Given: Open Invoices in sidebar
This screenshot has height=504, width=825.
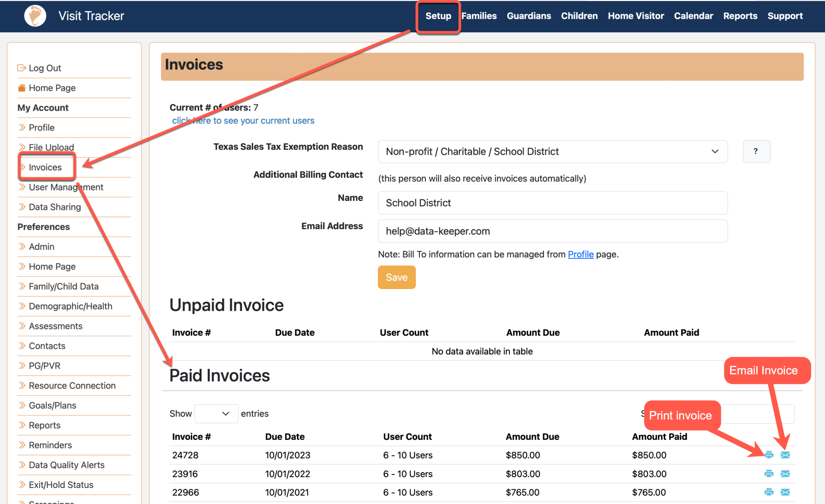Looking at the screenshot, I should (x=45, y=167).
